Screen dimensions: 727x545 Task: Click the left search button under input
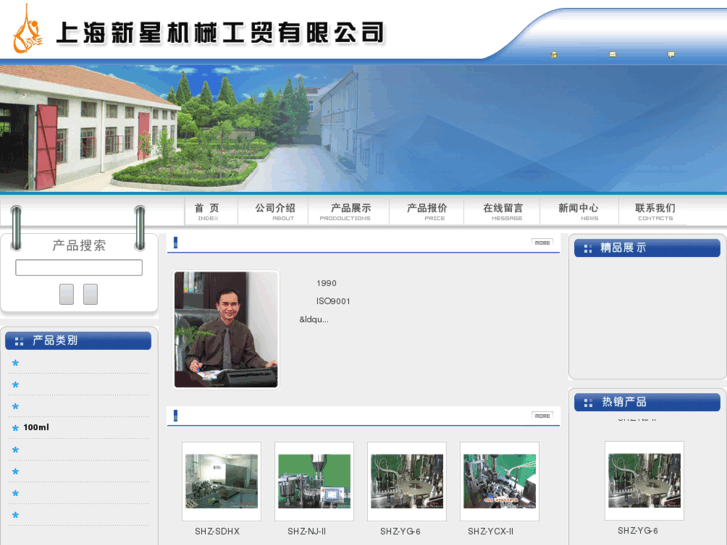pyautogui.click(x=66, y=294)
